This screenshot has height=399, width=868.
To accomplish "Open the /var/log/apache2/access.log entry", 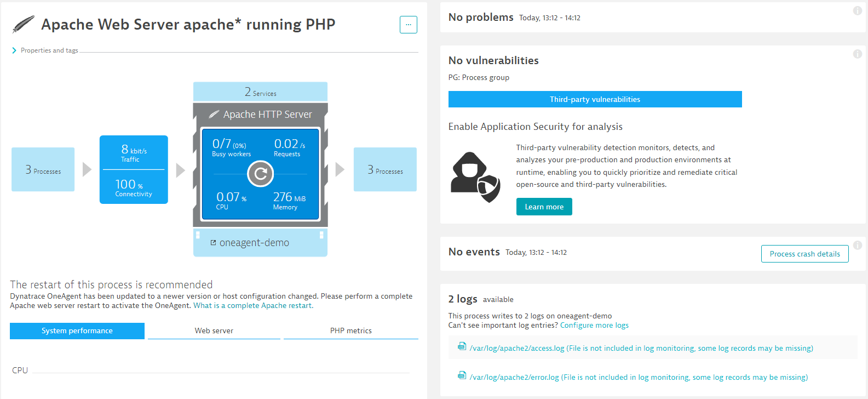I will pos(641,349).
